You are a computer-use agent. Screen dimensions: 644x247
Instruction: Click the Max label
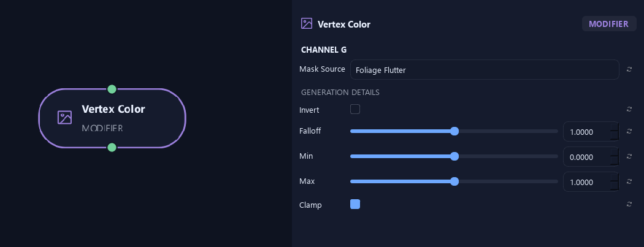coord(307,181)
